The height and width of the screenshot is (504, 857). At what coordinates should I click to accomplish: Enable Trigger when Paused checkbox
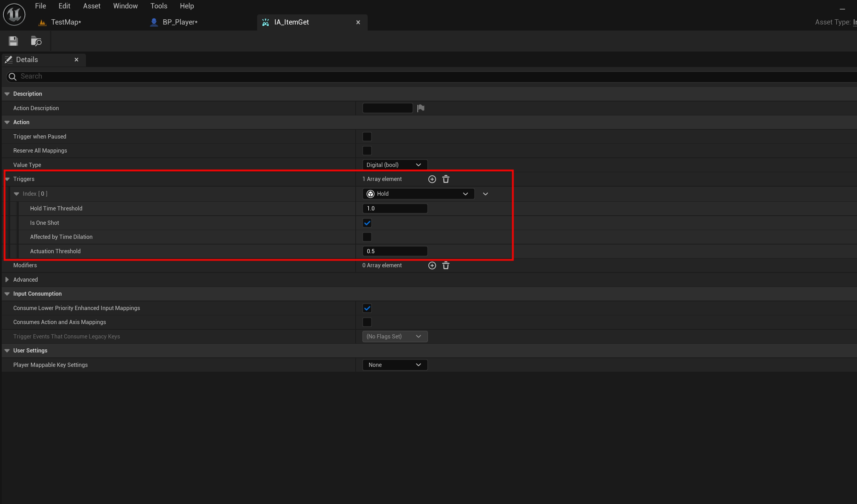coord(367,136)
